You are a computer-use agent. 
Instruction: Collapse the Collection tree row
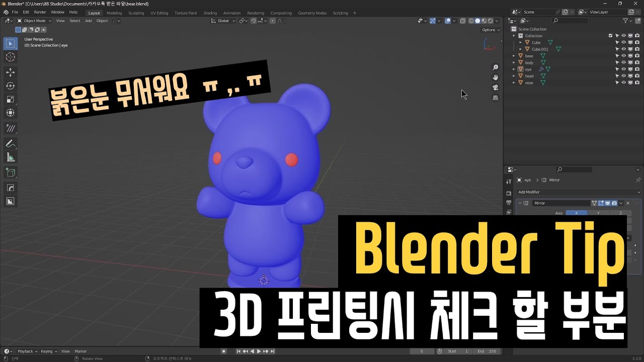514,36
